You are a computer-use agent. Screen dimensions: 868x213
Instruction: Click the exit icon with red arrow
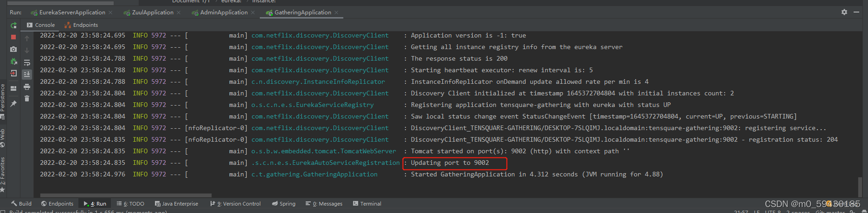[13, 73]
